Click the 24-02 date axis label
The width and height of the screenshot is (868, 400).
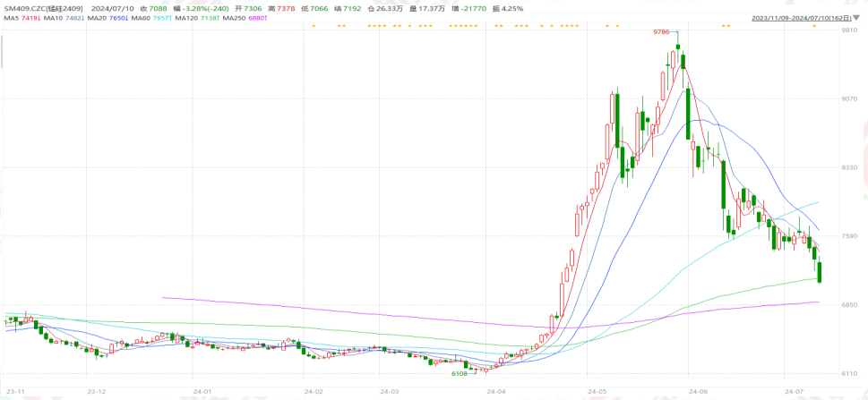(314, 391)
